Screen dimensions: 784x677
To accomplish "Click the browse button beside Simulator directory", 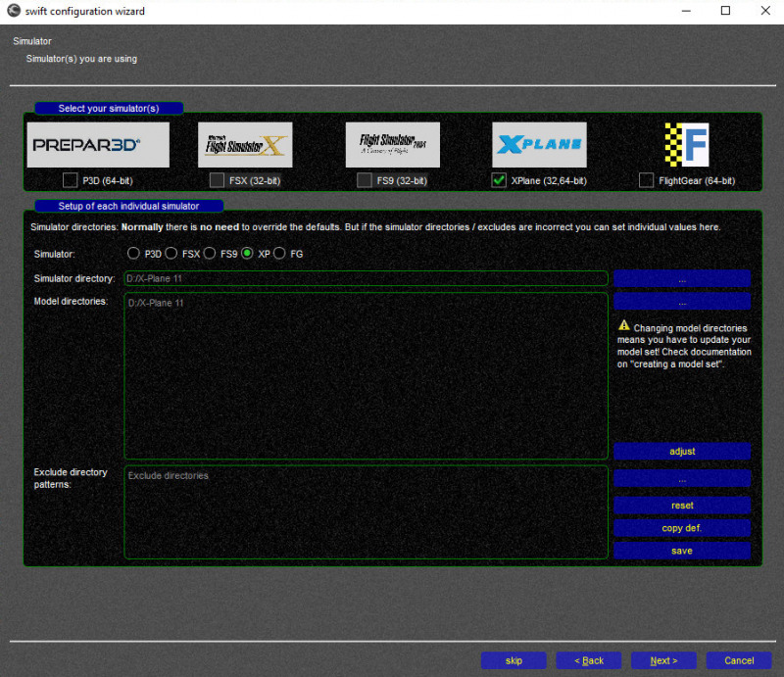I will 682,279.
